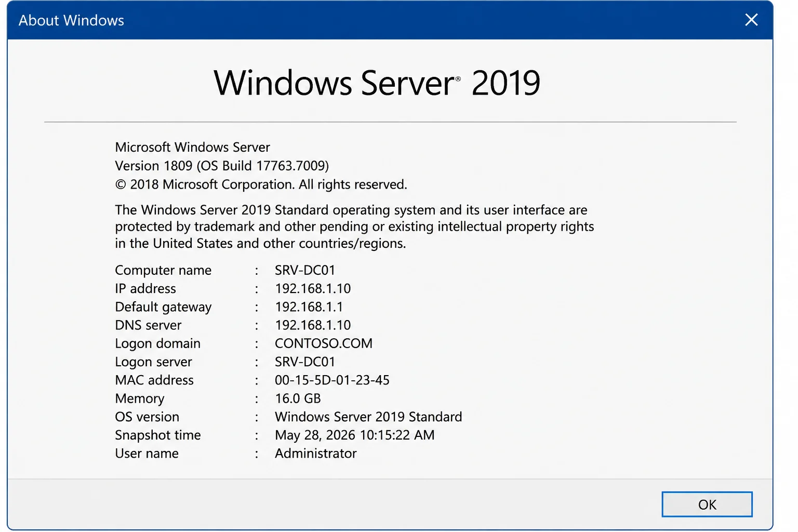Click the CONTOSO.COM domain value

[x=324, y=343]
